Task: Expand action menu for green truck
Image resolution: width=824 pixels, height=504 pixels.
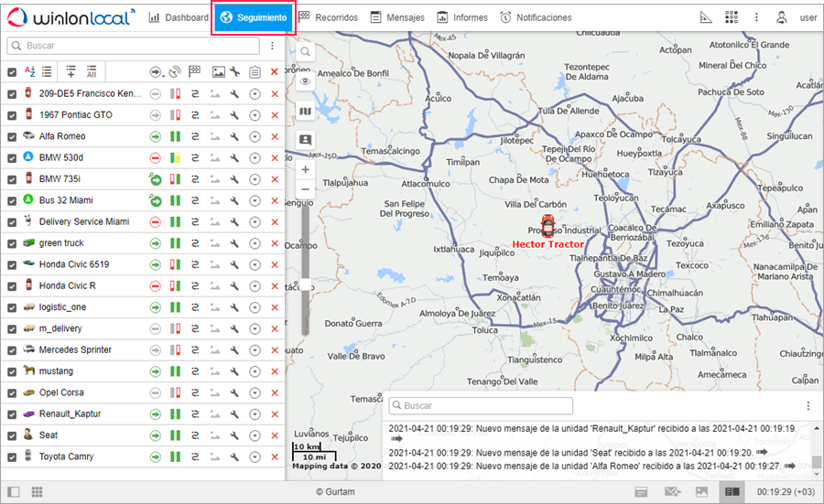Action: 255,243
